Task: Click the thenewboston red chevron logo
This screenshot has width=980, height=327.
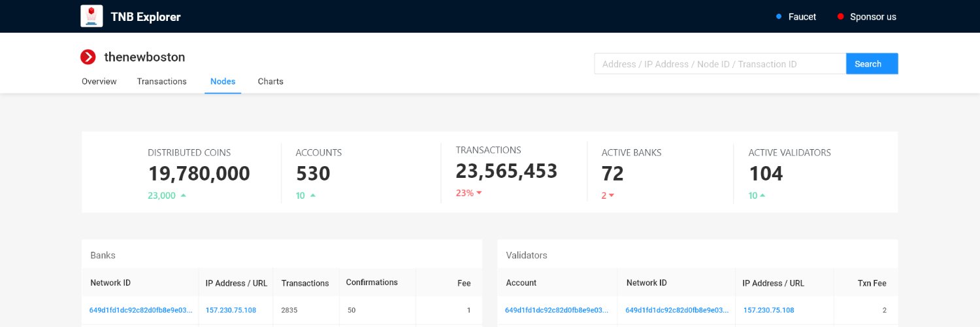Action: click(x=88, y=57)
